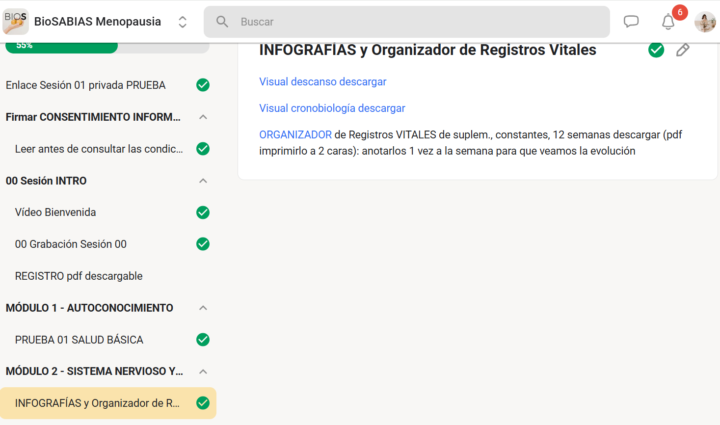Open the notifications bell icon
Viewport: 720px width, 425px height.
tap(668, 22)
